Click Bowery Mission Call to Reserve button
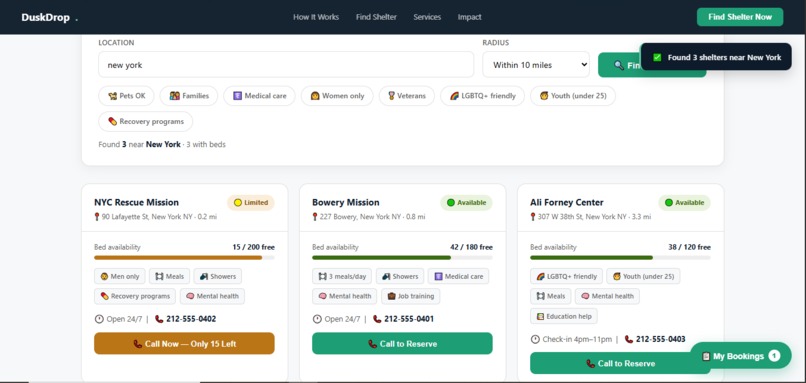Viewport: 806px width, 383px height. [402, 343]
